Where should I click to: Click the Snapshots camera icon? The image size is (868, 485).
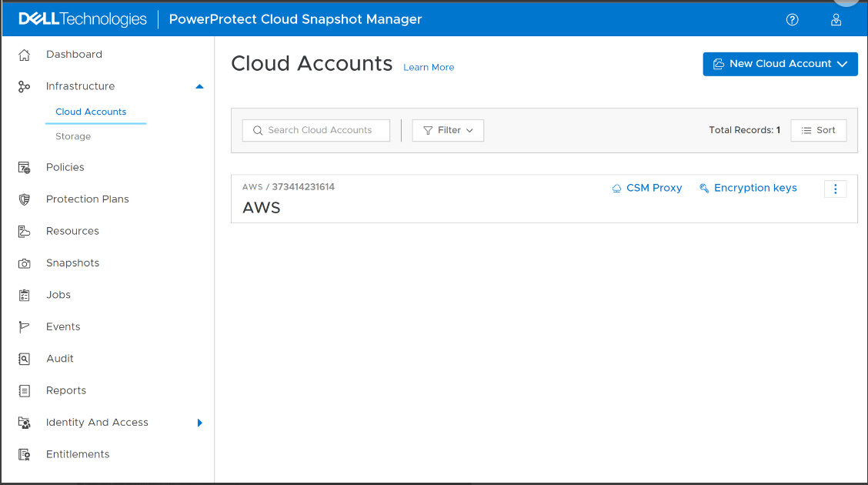coord(25,263)
